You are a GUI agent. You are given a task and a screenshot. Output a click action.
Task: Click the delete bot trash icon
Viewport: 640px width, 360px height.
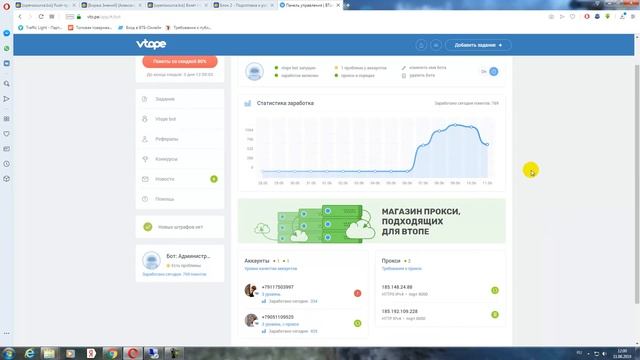[404, 76]
